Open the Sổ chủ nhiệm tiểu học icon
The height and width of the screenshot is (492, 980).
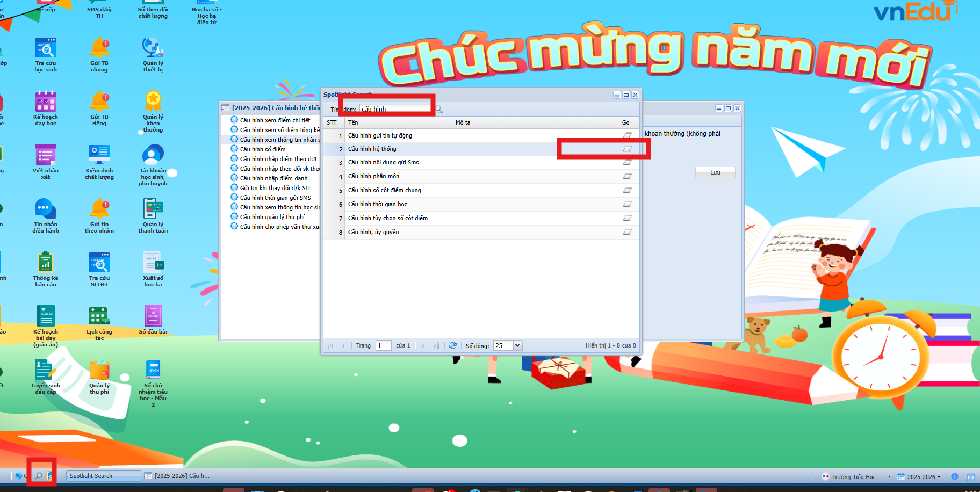(153, 384)
